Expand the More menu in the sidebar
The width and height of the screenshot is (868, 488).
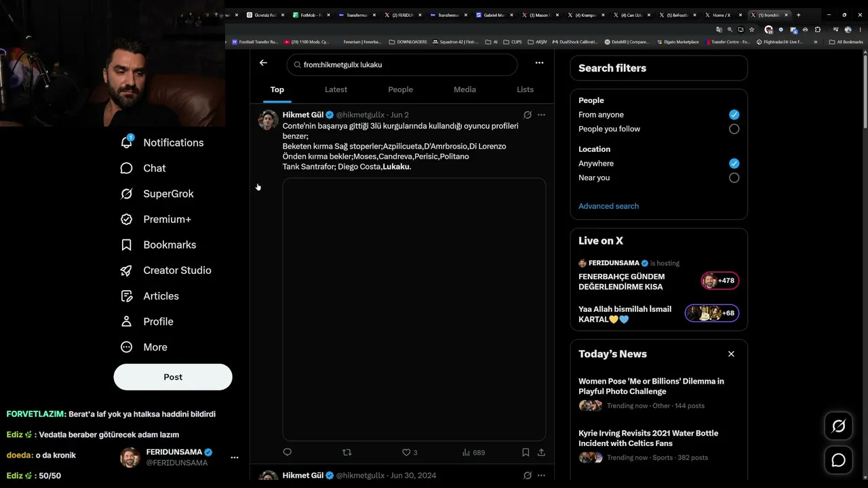(144, 347)
